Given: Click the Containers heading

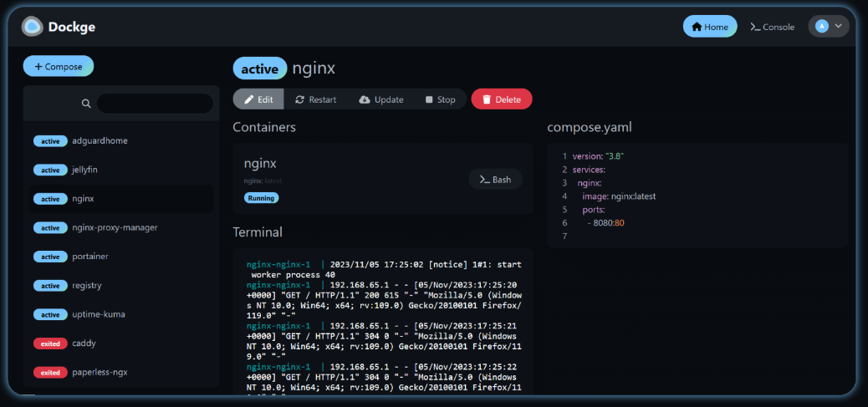Looking at the screenshot, I should click(264, 127).
